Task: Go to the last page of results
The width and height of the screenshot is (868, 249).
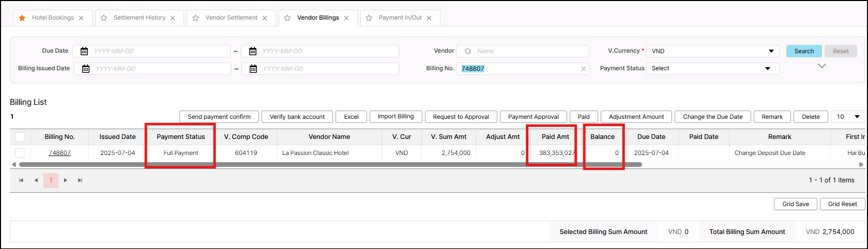Action: [80, 180]
